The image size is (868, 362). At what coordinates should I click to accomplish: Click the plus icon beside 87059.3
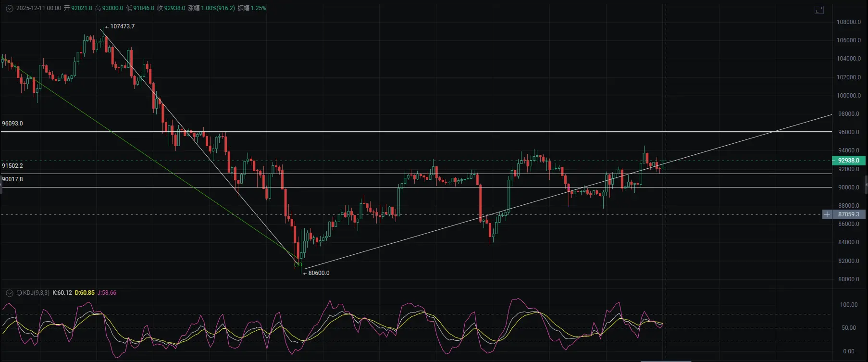(x=827, y=214)
